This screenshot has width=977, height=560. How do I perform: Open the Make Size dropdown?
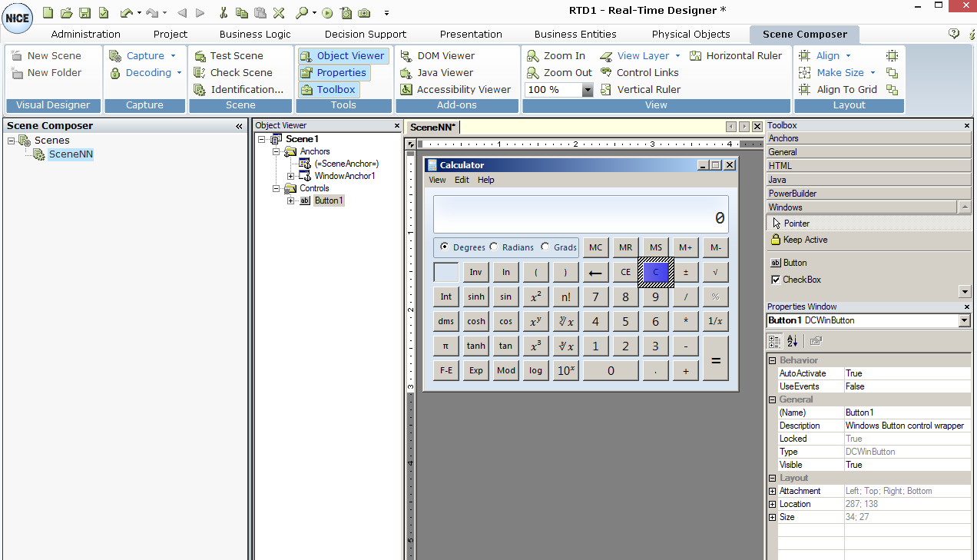[873, 73]
